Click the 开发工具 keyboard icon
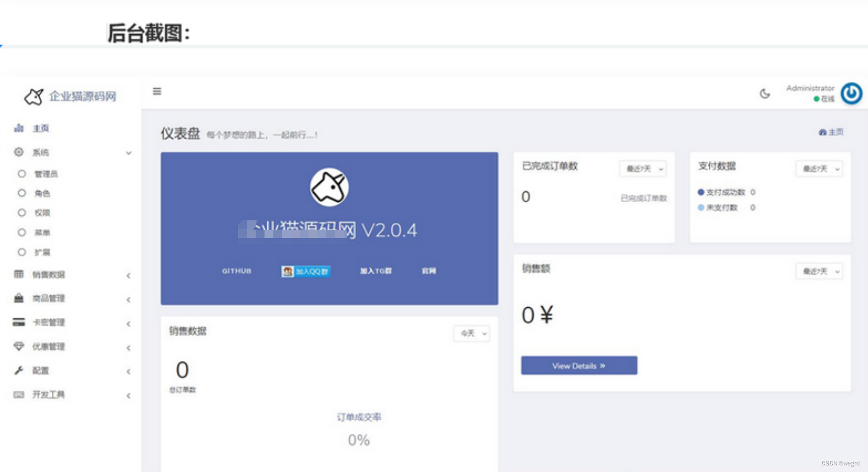Screen dimensions: 868x472 (x=19, y=394)
